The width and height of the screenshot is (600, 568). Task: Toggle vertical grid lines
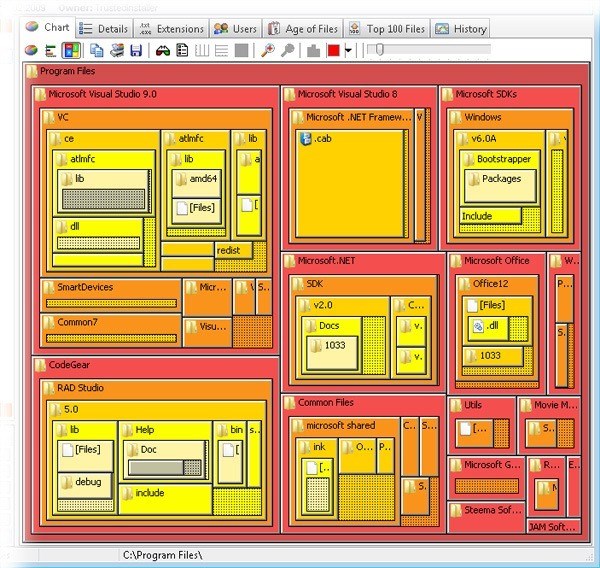[202, 50]
